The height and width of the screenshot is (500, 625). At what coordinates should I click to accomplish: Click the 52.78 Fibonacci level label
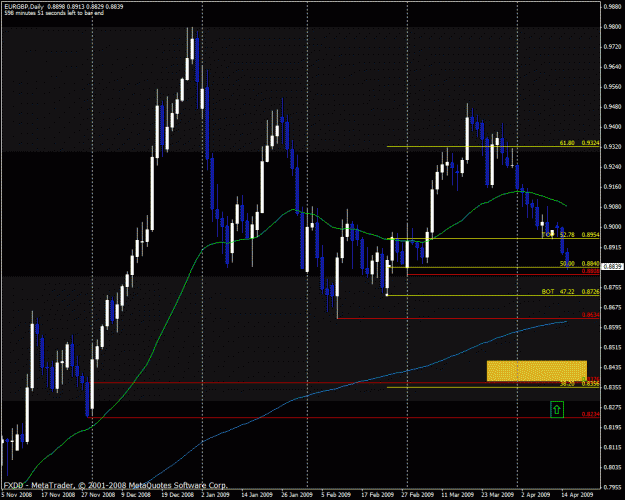[567, 234]
